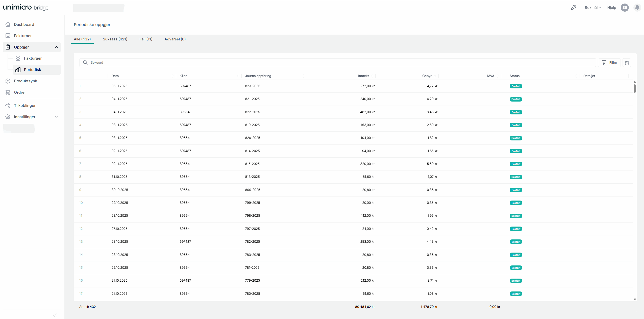Open column settings sliders icon
The height and width of the screenshot is (319, 644).
point(627,63)
